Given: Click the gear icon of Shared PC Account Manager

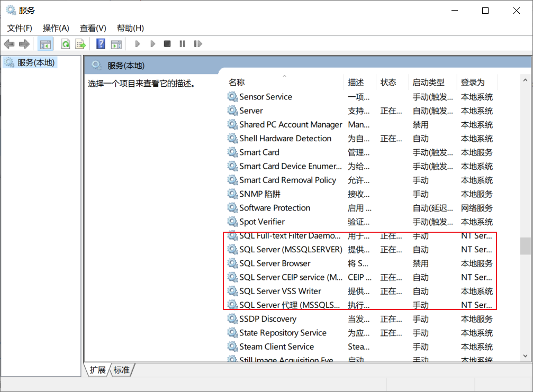Looking at the screenshot, I should point(232,125).
